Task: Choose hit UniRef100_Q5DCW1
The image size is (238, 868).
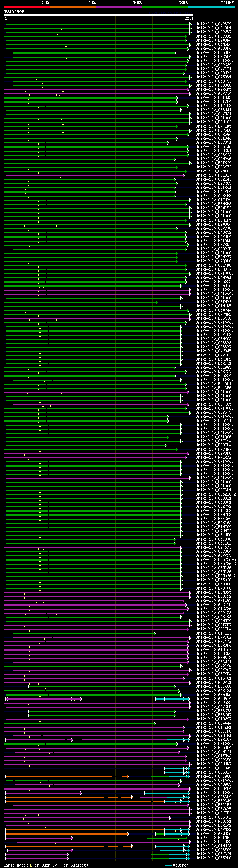Action: 213,151
